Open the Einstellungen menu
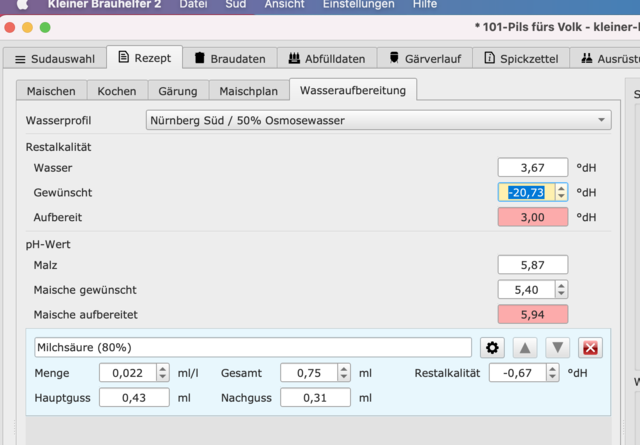Viewport: 640px width, 445px height. pyautogui.click(x=358, y=4)
